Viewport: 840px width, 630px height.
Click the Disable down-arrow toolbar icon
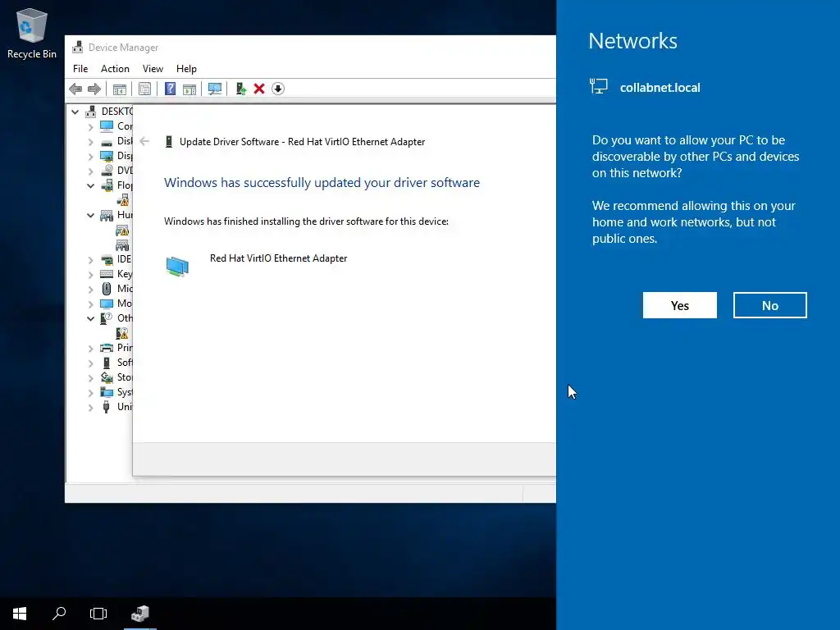278,89
